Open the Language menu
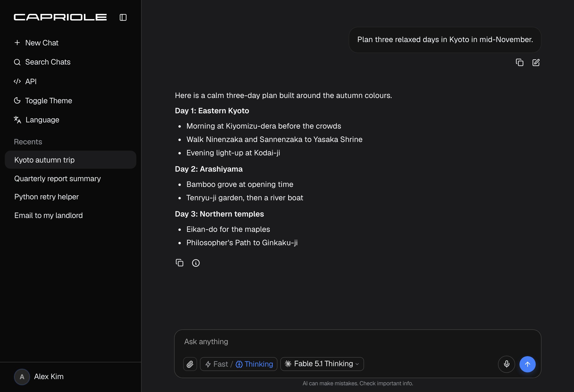 point(37,120)
